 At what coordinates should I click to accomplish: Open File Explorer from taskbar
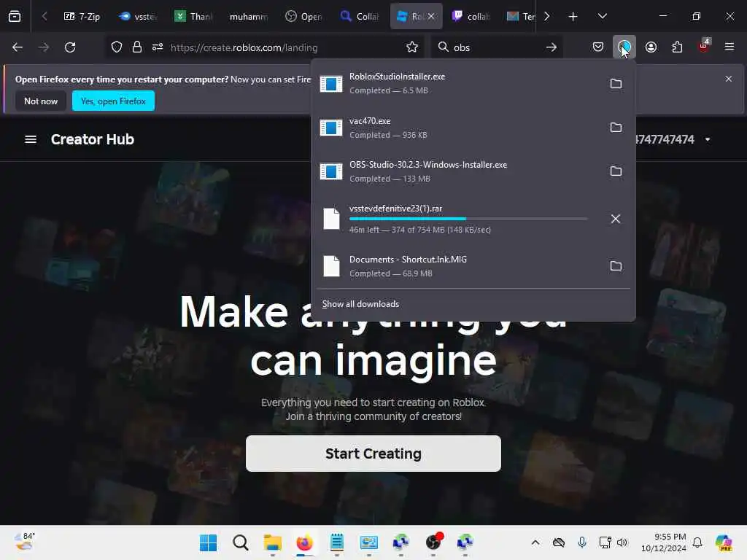tap(273, 542)
